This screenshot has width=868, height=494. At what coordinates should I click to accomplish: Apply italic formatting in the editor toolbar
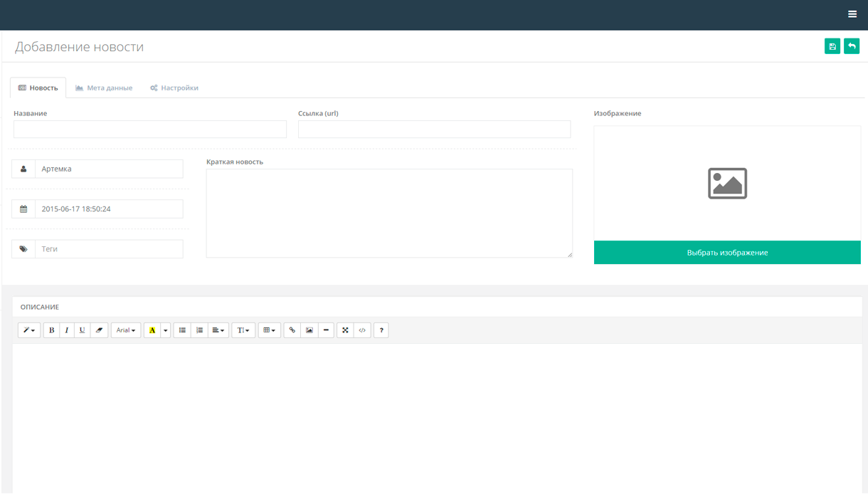[67, 330]
